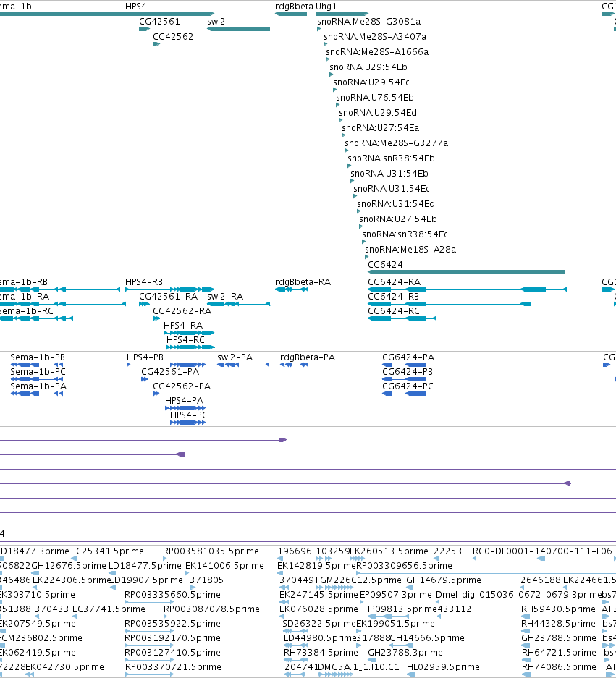Select EST RP003087078.5prime
616x678 pixels.
(x=211, y=609)
